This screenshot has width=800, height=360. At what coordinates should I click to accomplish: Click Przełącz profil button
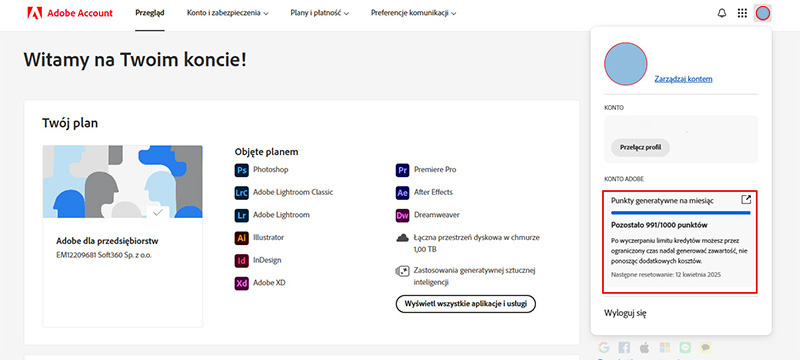pyautogui.click(x=640, y=147)
